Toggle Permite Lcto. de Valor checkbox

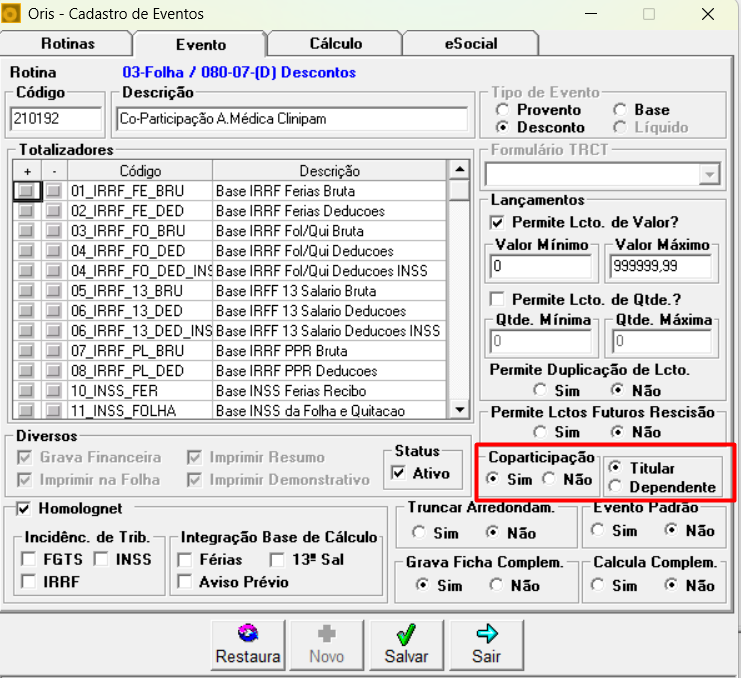(x=497, y=222)
